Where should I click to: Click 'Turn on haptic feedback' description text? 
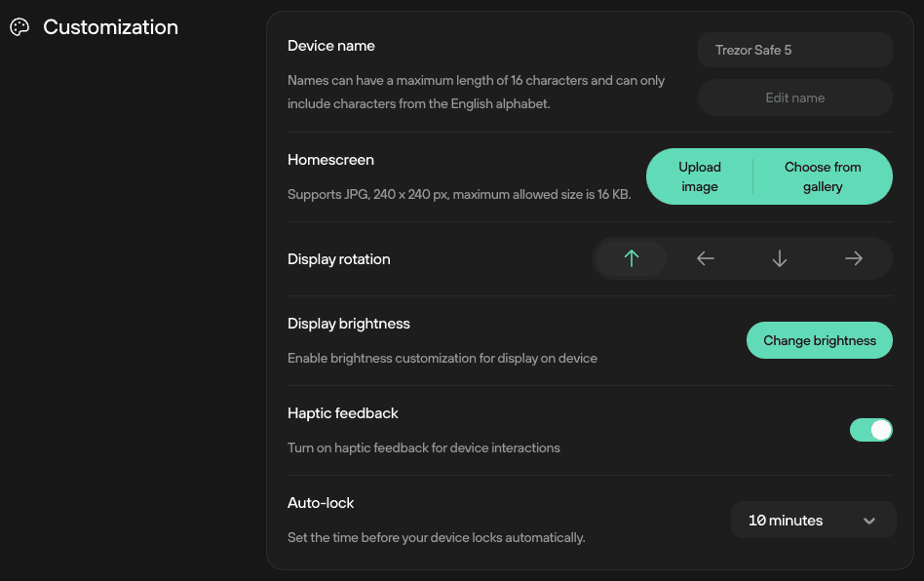pyautogui.click(x=424, y=447)
